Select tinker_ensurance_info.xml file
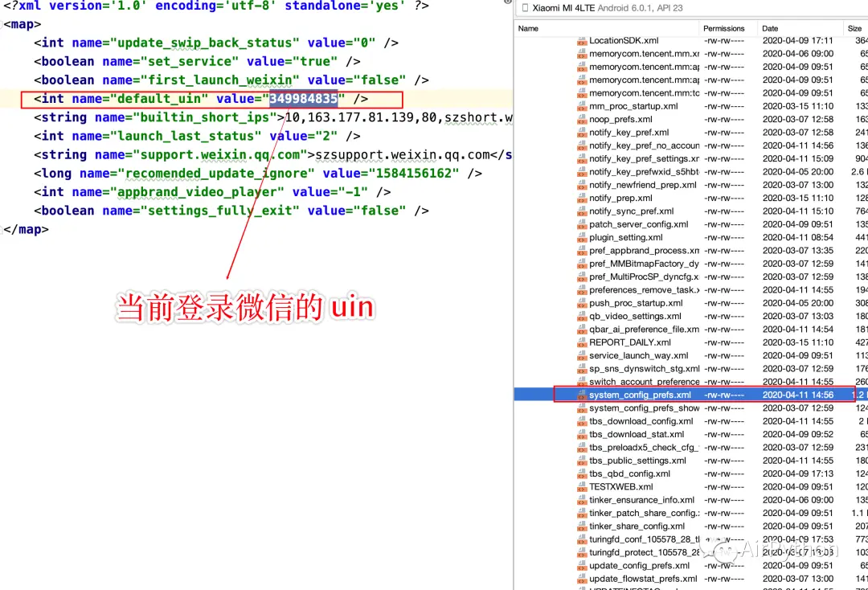Screen dimensions: 868x590 641,500
